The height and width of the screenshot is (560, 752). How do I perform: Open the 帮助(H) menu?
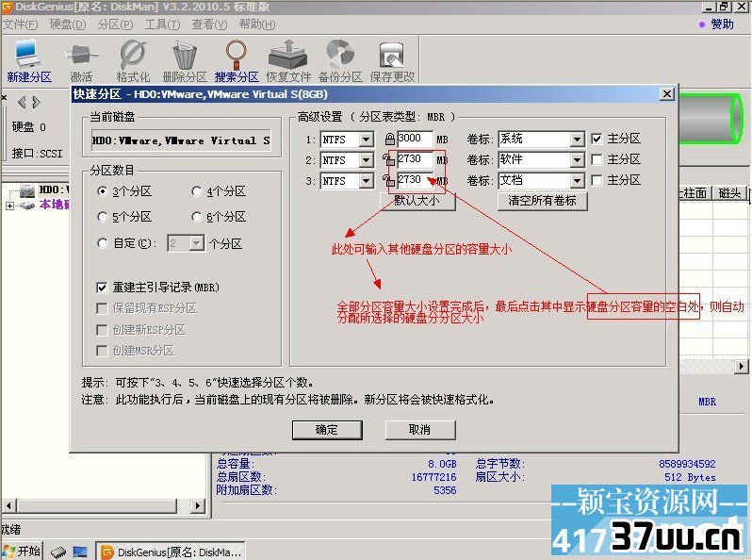(257, 25)
